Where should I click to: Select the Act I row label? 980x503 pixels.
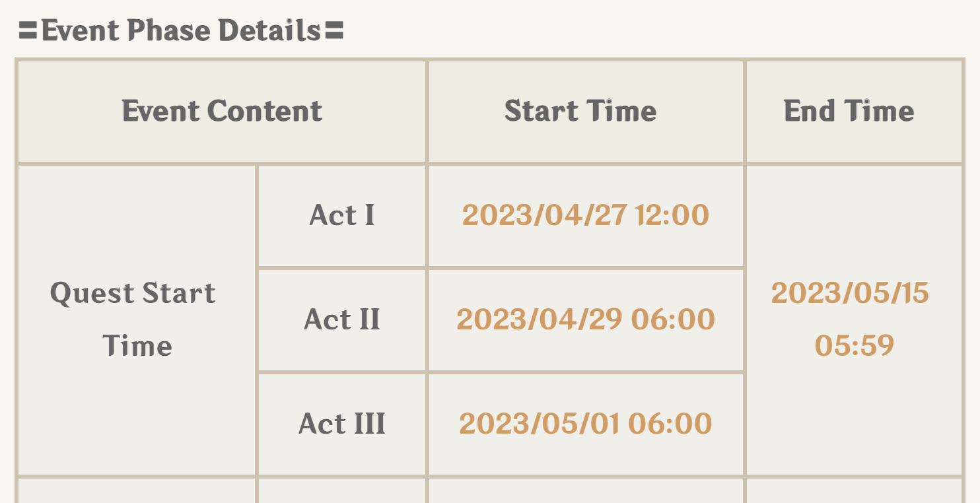(342, 215)
